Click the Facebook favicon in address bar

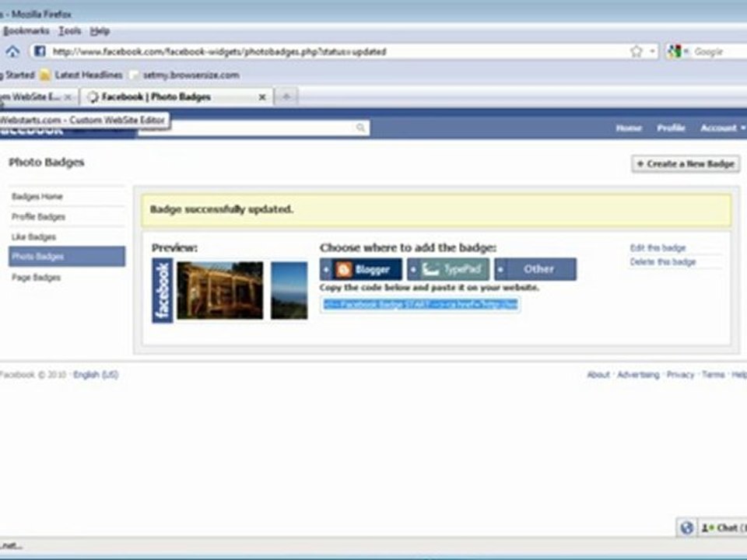(x=40, y=51)
